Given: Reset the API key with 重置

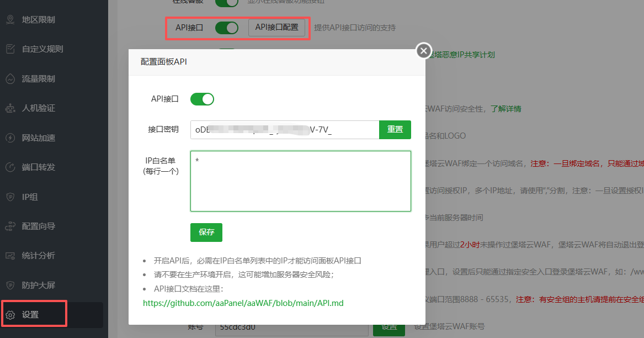Looking at the screenshot, I should point(395,129).
